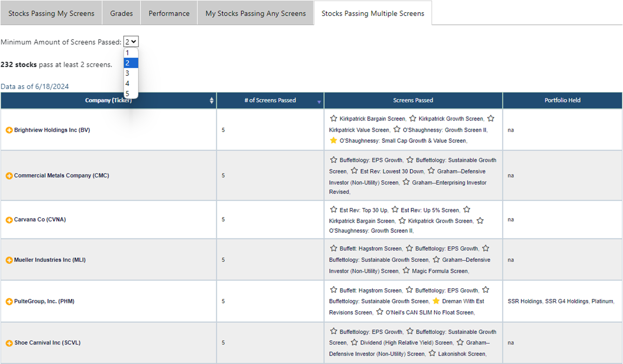The width and height of the screenshot is (623, 364).
Task: Star the Est Rev: Up 5% Screen
Action: coord(395,209)
